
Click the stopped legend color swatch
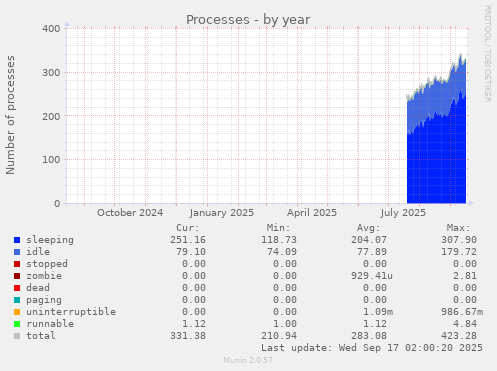17,264
